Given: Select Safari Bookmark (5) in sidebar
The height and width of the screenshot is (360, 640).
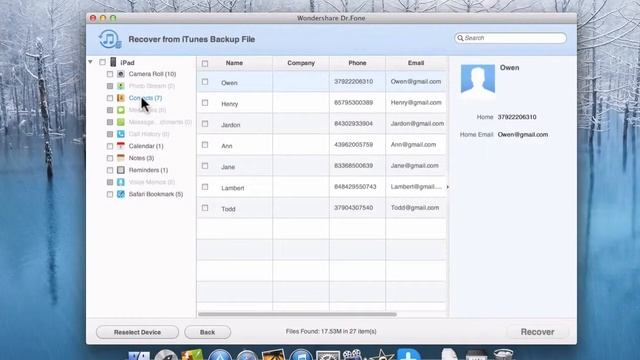Looking at the screenshot, I should coord(156,194).
